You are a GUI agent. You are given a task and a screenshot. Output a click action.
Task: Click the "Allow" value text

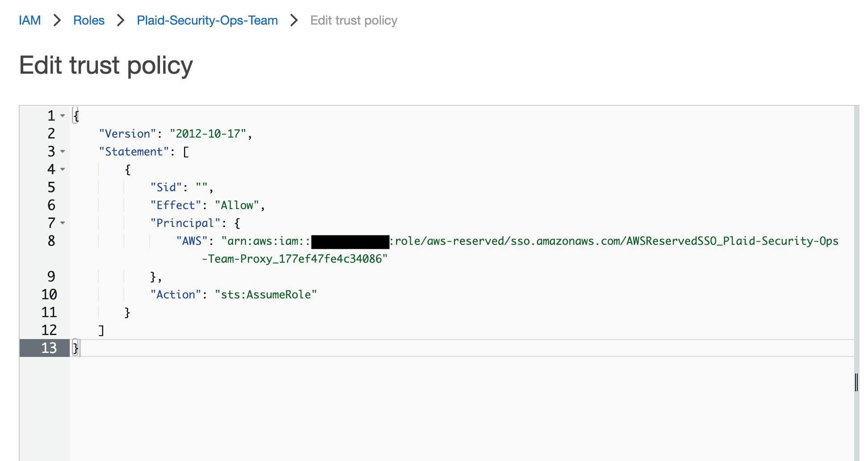[237, 205]
